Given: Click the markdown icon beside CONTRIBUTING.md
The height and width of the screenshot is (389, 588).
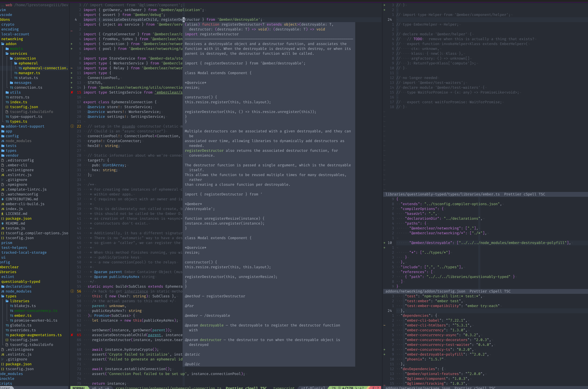Looking at the screenshot, I should click(3, 199).
